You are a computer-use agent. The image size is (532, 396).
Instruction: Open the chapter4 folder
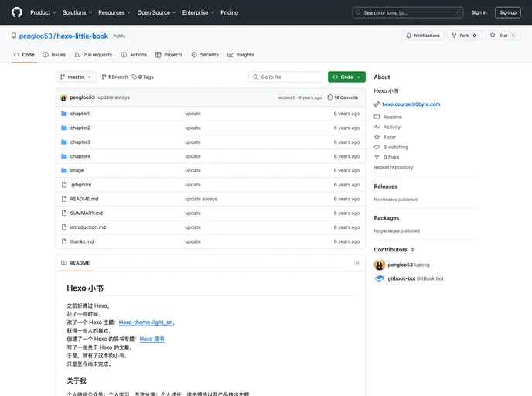(x=80, y=156)
